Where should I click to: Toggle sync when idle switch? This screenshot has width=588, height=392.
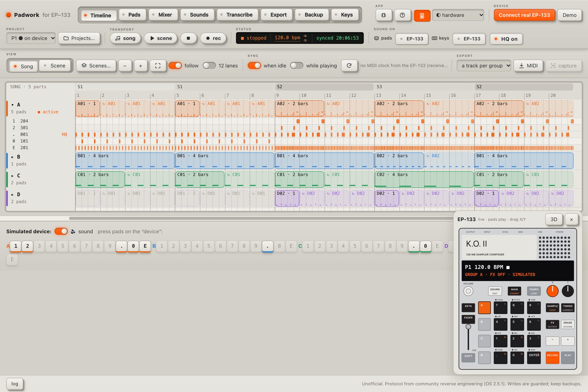[254, 66]
